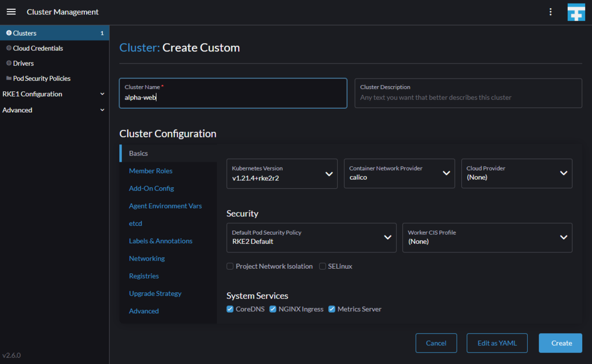Open the Cloud Provider dropdown
Image resolution: width=592 pixels, height=364 pixels.
517,173
